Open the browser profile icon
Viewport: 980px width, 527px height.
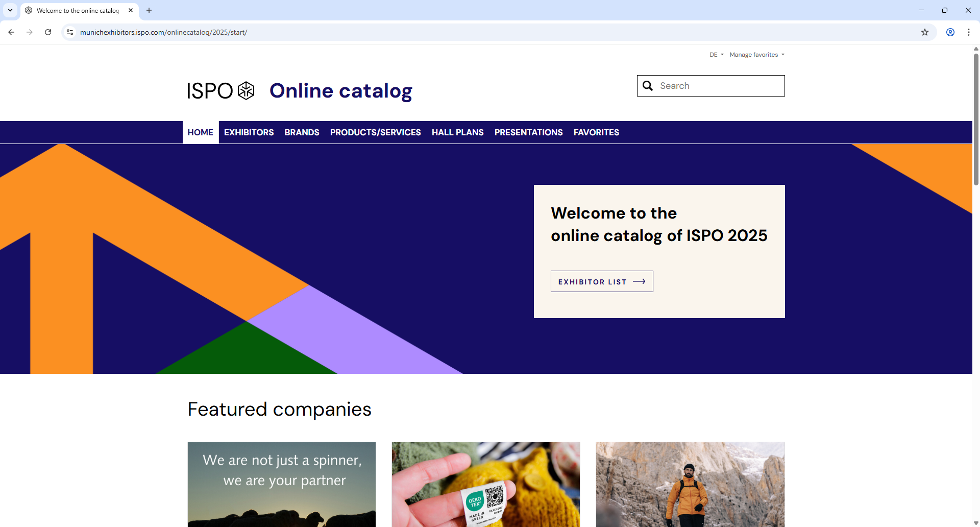coord(950,32)
